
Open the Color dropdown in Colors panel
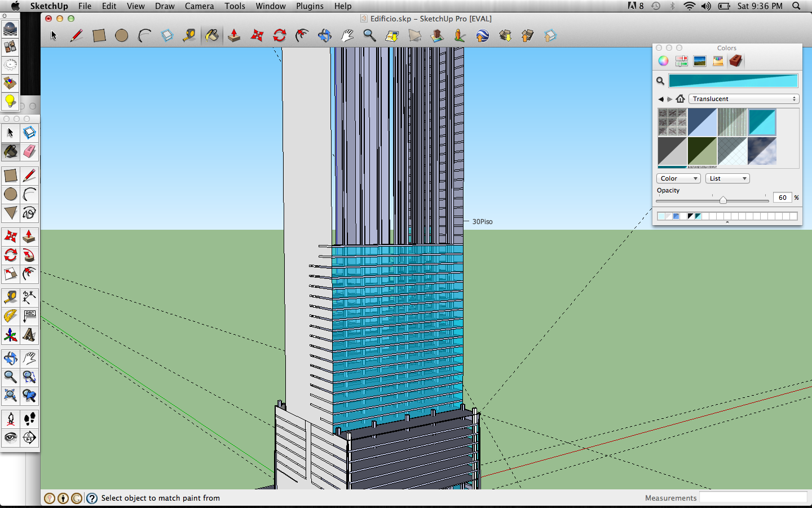[x=678, y=178]
